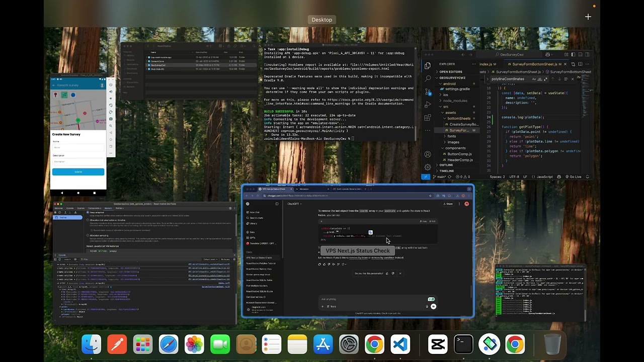Add a new desktop with plus button
This screenshot has width=644, height=362.
pos(588,17)
